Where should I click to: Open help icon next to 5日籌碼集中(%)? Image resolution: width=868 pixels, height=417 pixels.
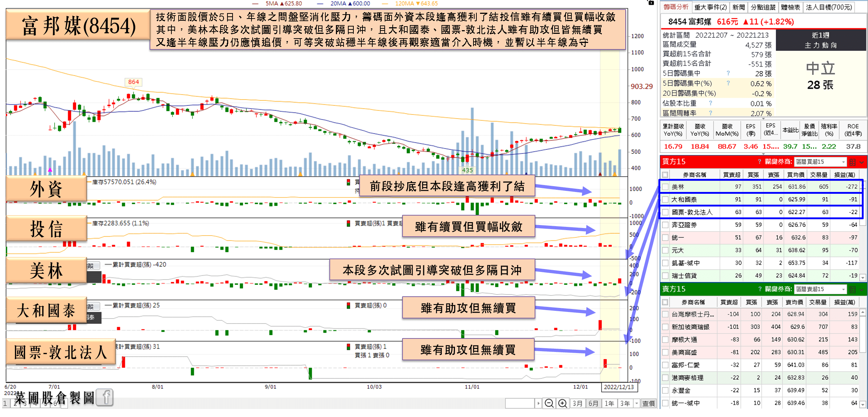[728, 83]
